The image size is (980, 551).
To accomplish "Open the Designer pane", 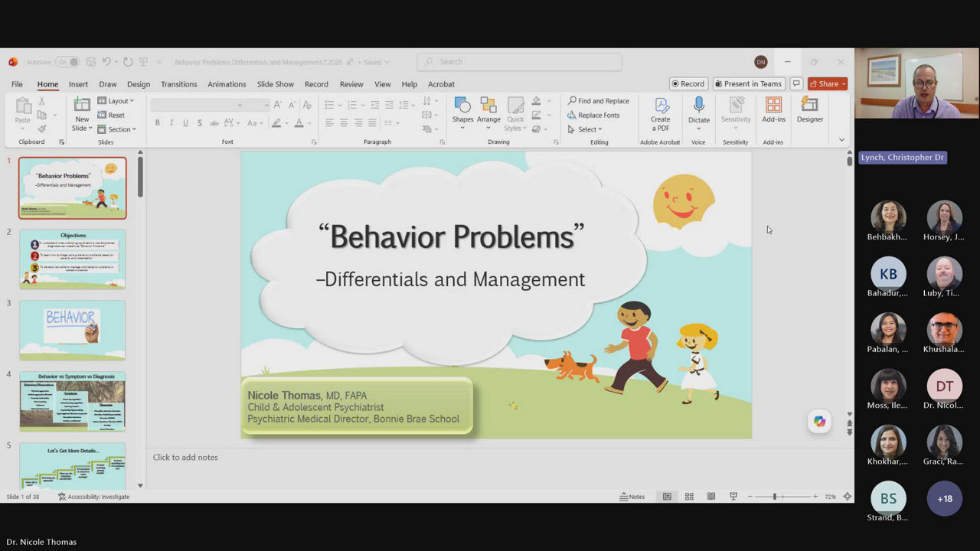I will (x=809, y=110).
